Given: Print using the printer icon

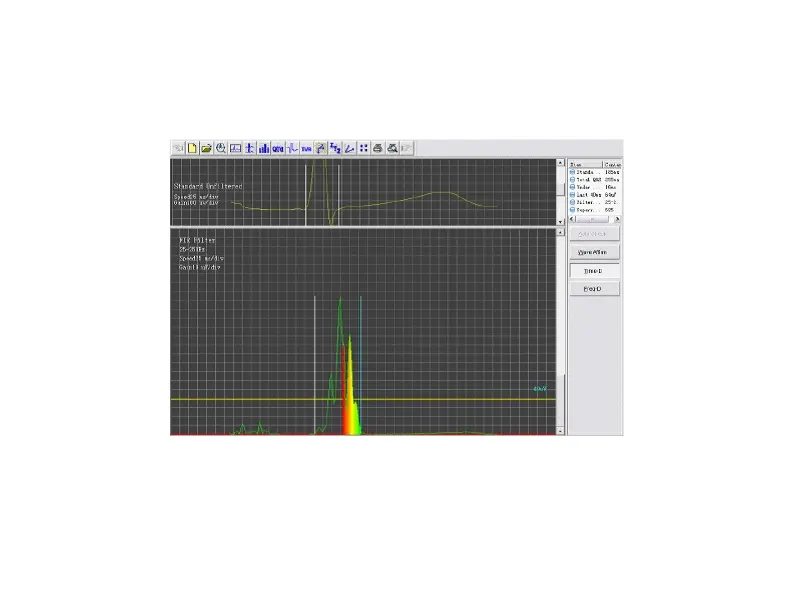Looking at the screenshot, I should point(377,148).
